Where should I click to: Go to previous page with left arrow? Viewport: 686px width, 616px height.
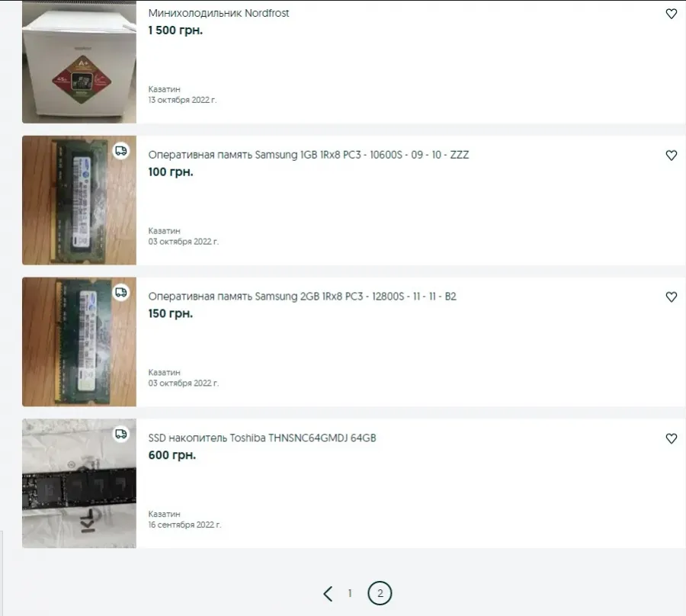pos(328,593)
